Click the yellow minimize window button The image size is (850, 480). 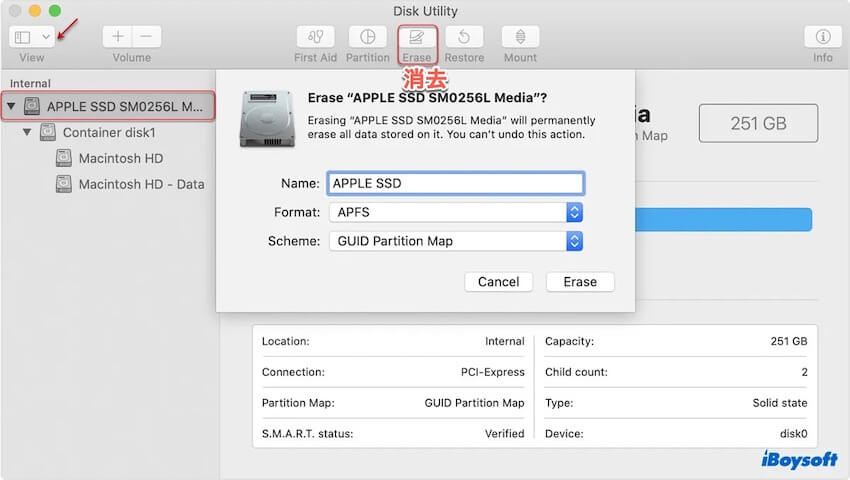(35, 10)
